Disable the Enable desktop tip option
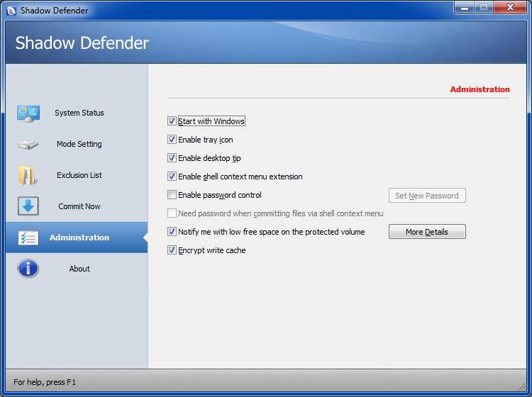Image resolution: width=532 pixels, height=397 pixels. pos(172,158)
